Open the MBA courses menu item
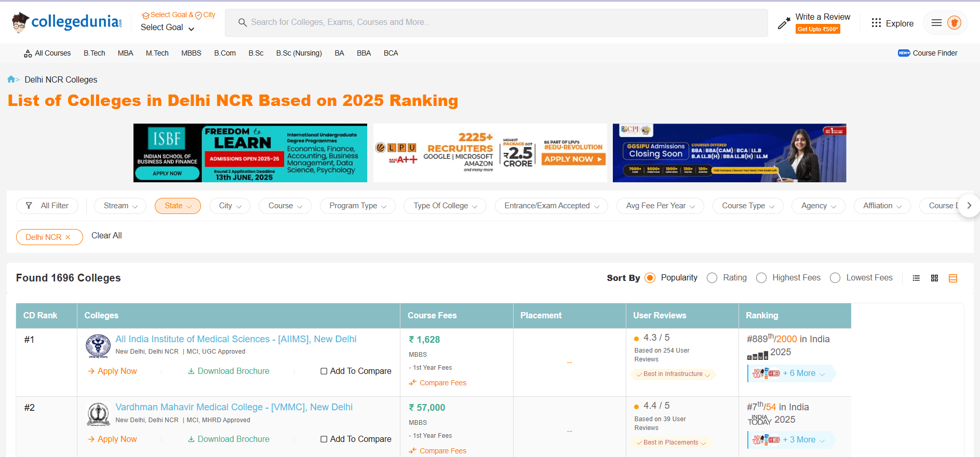 125,53
